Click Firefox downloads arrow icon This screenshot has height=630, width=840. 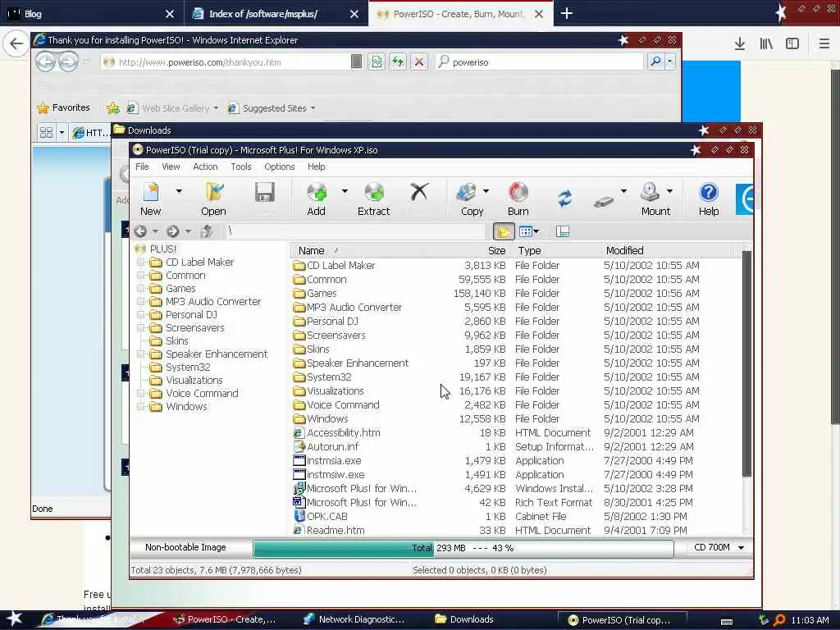pos(740,44)
